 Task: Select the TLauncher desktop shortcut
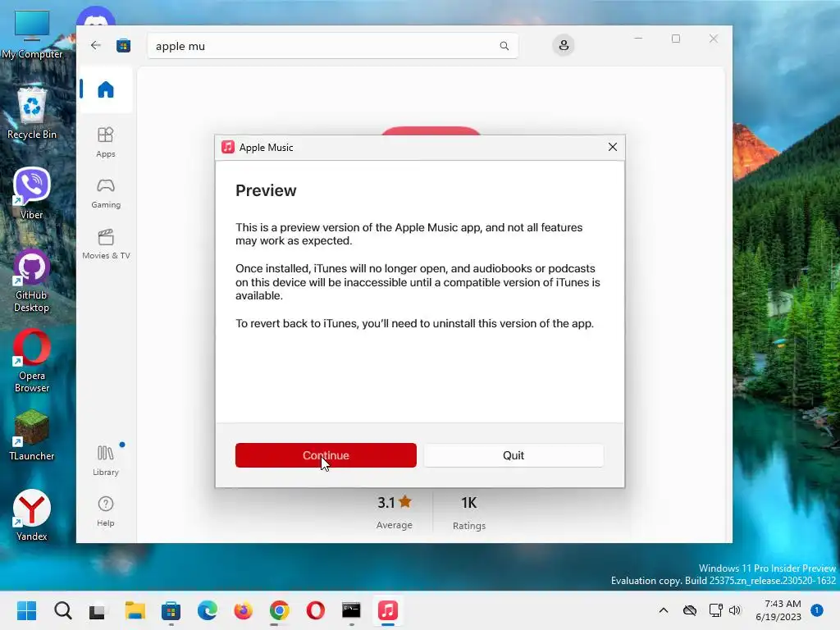(x=32, y=435)
